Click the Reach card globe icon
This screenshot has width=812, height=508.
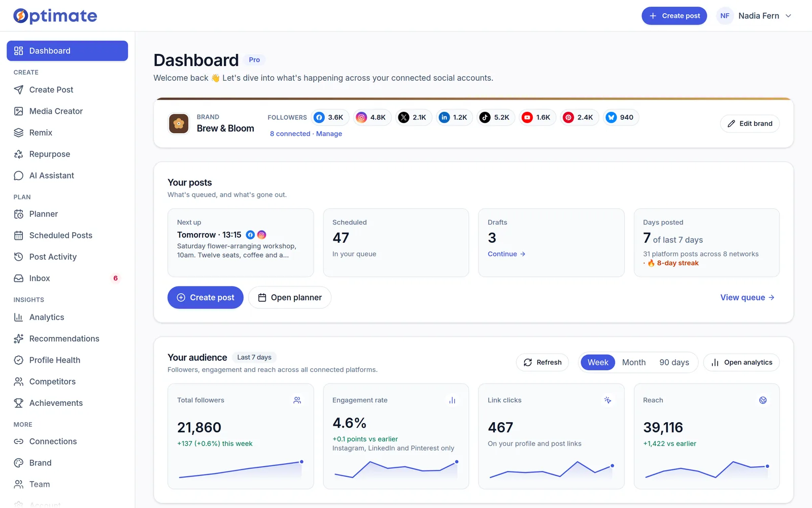[763, 400]
